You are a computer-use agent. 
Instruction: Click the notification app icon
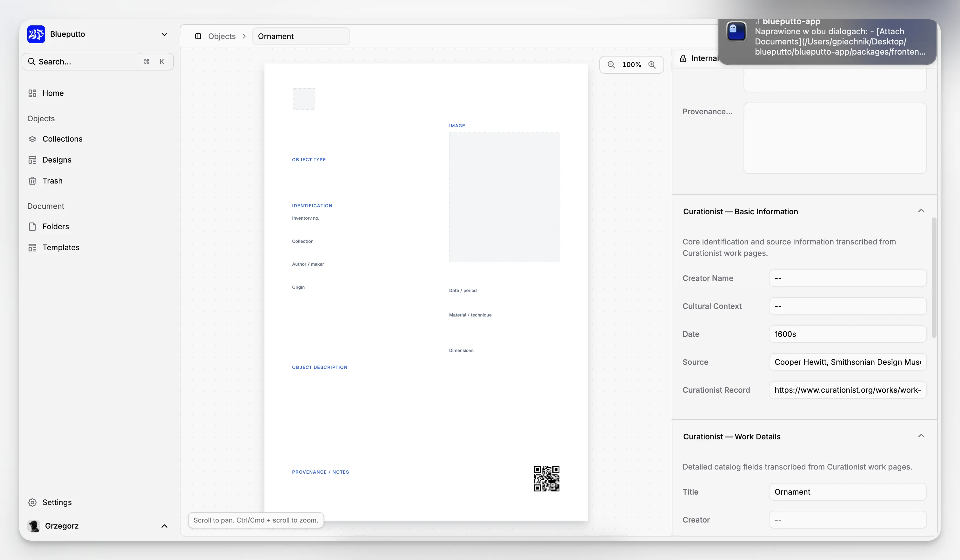point(737,31)
